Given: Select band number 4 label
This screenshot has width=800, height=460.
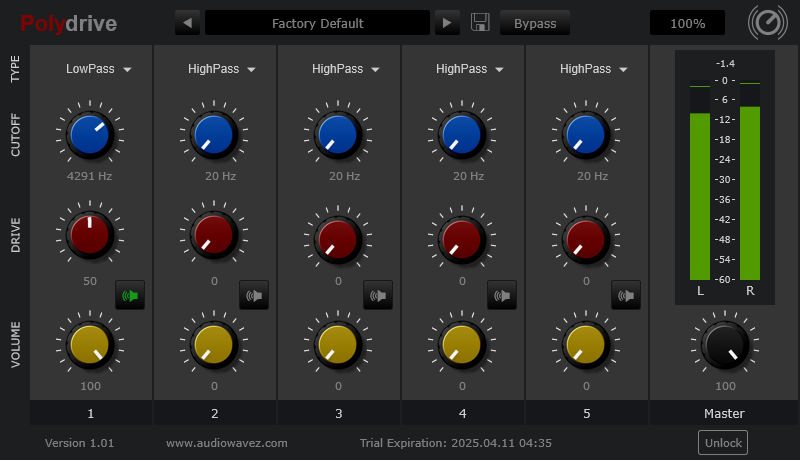Looking at the screenshot, I should [463, 413].
